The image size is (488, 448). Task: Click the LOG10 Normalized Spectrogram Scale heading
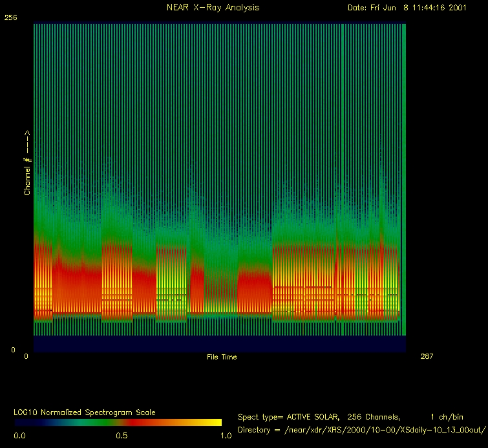coord(85,412)
